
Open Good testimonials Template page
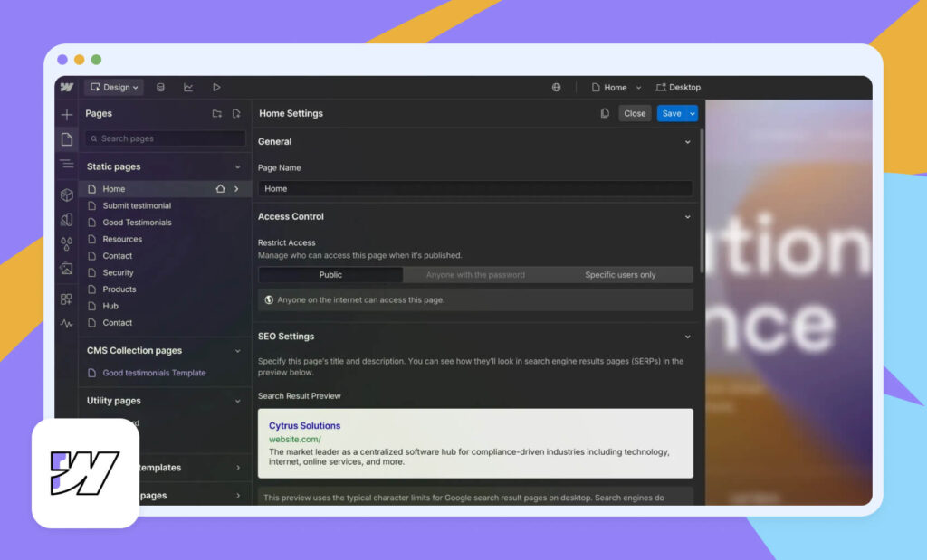coord(154,373)
